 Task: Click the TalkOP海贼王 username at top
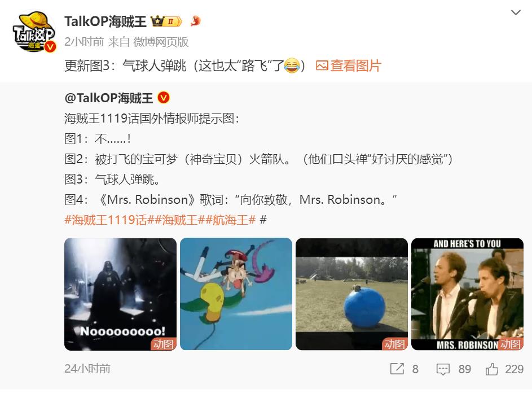point(105,21)
